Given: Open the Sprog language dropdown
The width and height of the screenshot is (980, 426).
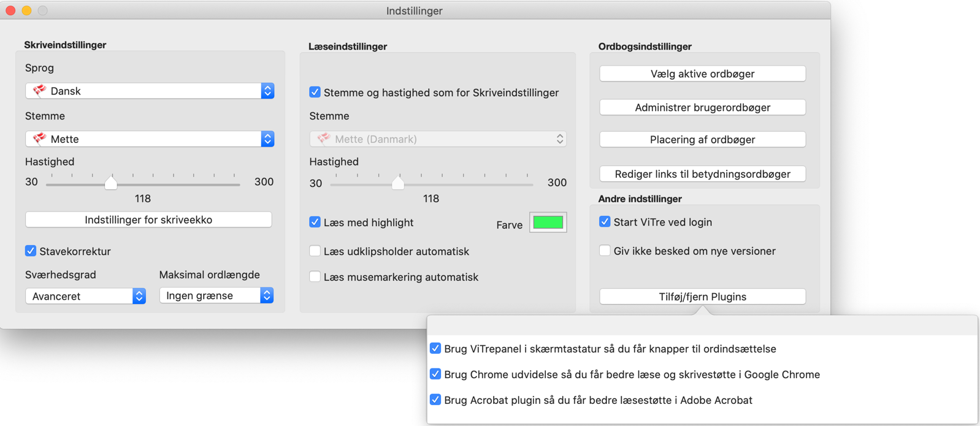Looking at the screenshot, I should 149,91.
